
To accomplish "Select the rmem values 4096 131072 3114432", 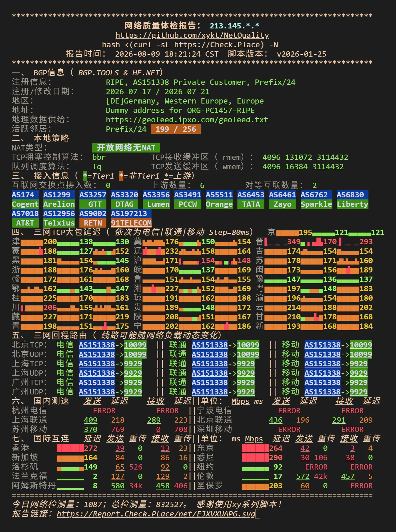I will [x=305, y=157].
